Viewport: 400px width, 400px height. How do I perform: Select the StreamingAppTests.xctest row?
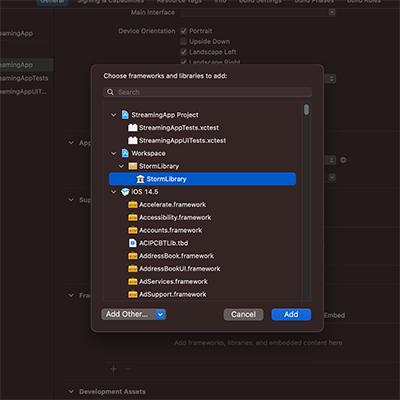[x=202, y=128]
